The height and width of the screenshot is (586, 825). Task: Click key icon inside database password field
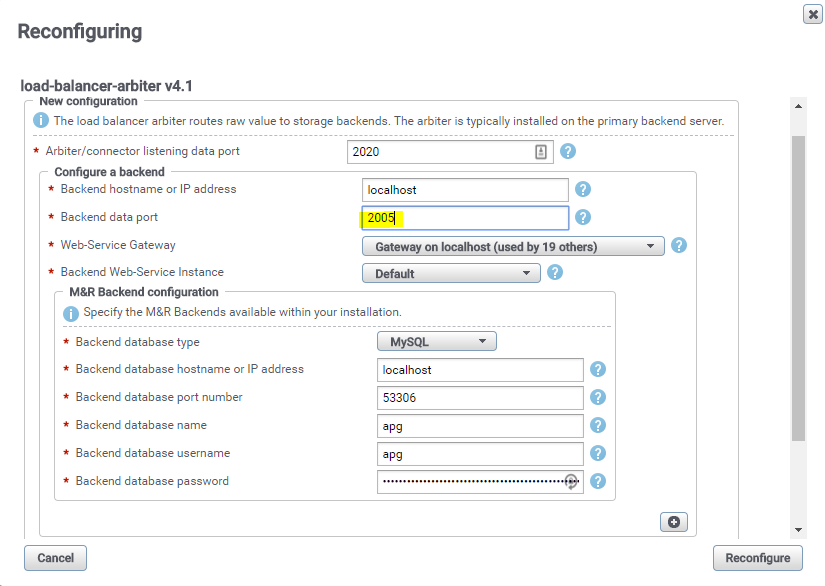tap(571, 481)
